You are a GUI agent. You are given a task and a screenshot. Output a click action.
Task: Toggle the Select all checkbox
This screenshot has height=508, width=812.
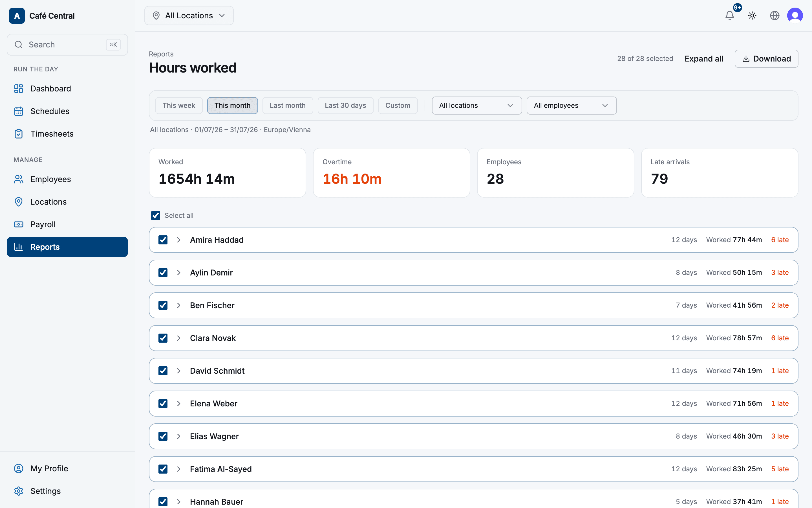tap(155, 215)
